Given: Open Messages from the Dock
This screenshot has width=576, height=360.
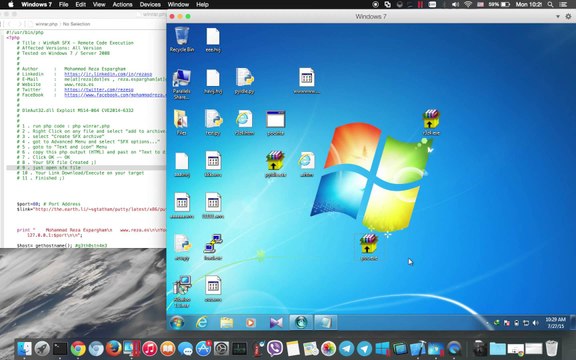Looking at the screenshot, I should pos(186,348).
